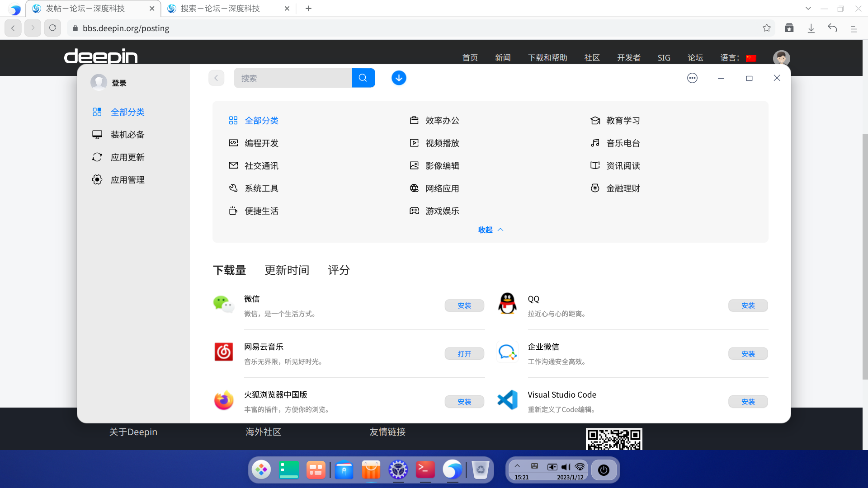This screenshot has width=868, height=488.
Task: Click the volume icon in system tray
Action: point(566,467)
